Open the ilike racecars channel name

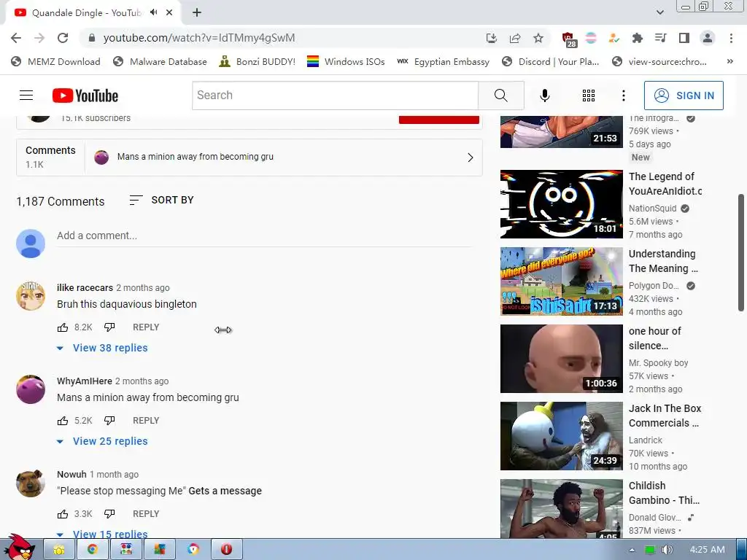tap(85, 287)
